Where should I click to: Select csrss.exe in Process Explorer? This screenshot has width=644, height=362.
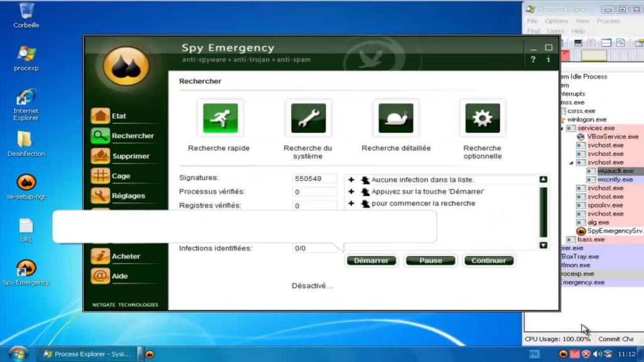coord(580,111)
